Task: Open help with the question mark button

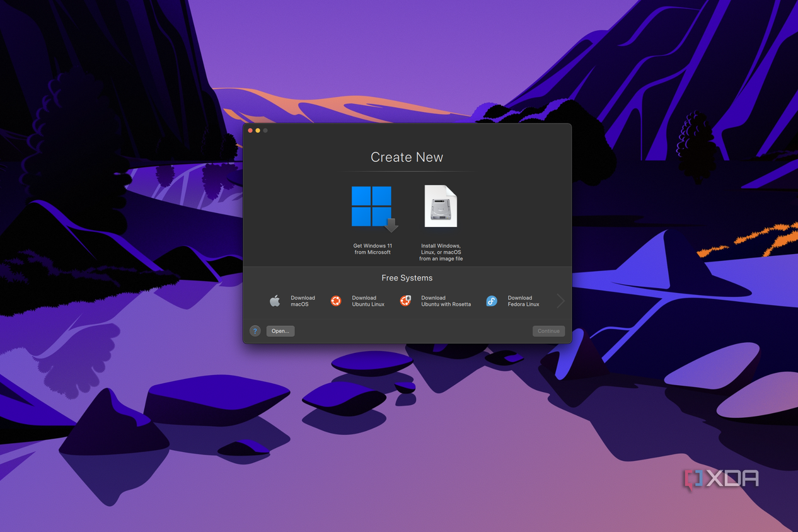Action: point(255,331)
